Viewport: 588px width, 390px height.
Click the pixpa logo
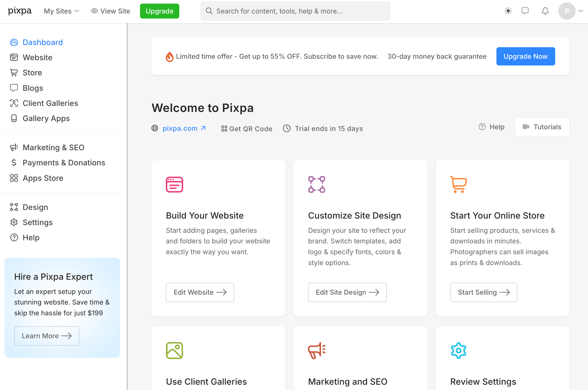click(20, 11)
